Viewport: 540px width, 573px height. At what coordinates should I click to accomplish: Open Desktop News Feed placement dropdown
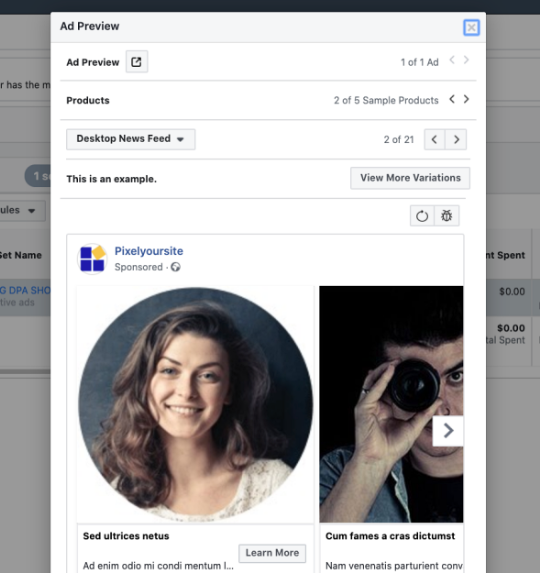(131, 139)
